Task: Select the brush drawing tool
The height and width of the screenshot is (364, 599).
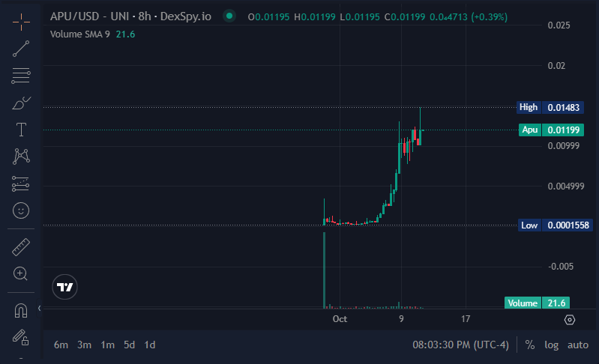Action: (x=21, y=103)
